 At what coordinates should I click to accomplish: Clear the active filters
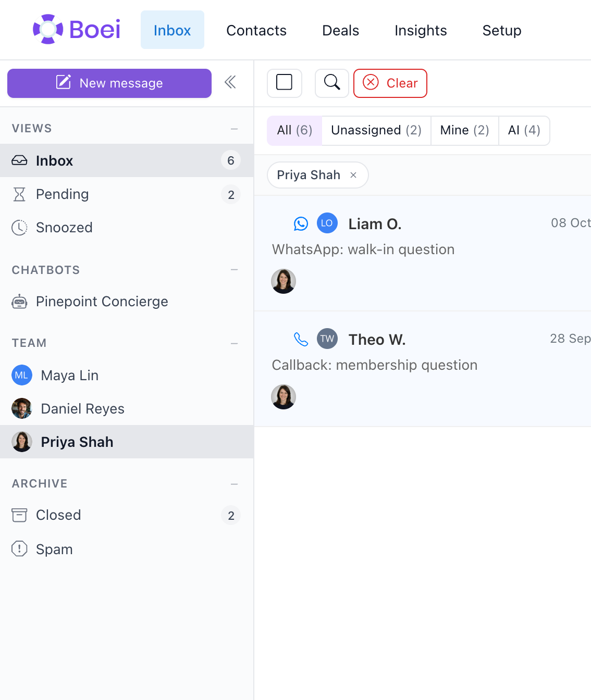click(x=390, y=83)
